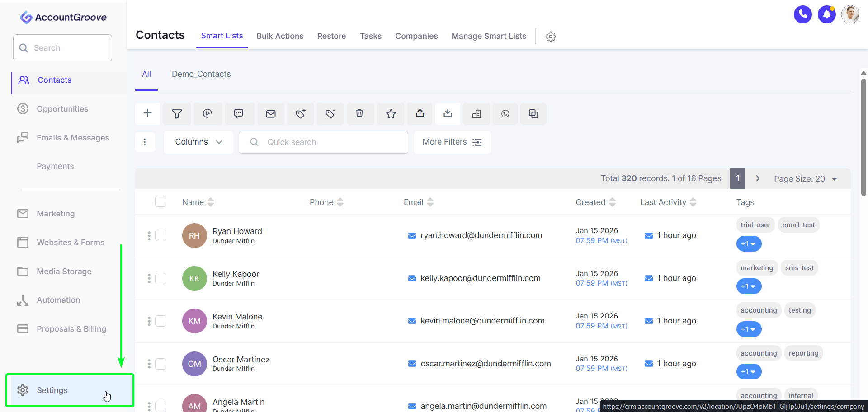Select the All smart list tab
868x412 pixels.
pyautogui.click(x=146, y=74)
